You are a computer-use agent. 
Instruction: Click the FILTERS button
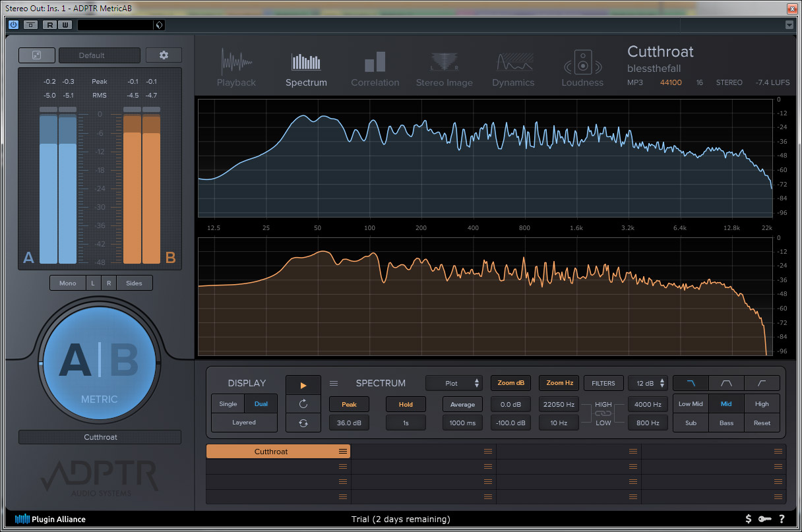coord(603,383)
